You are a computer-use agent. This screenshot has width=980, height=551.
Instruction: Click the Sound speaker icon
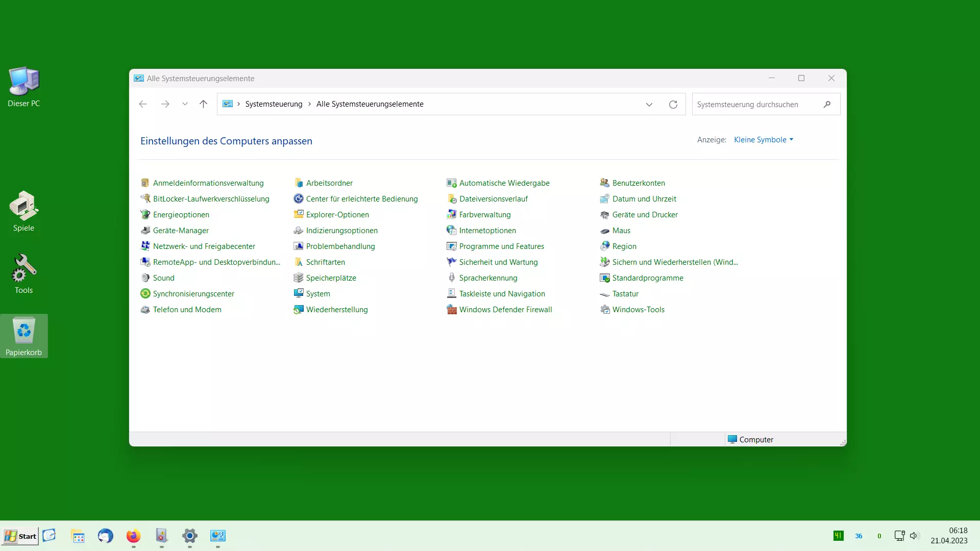click(x=145, y=278)
